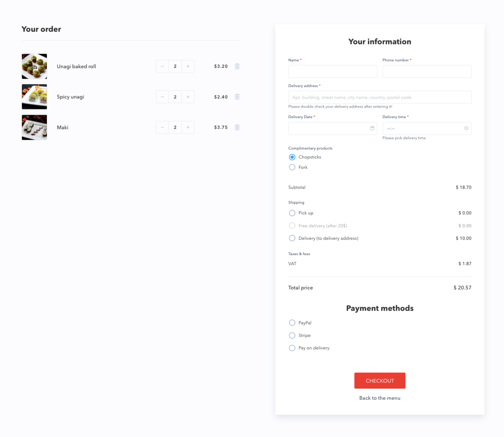Choose Free delivery (after 20$) option
The image size is (504, 437).
coord(292,226)
